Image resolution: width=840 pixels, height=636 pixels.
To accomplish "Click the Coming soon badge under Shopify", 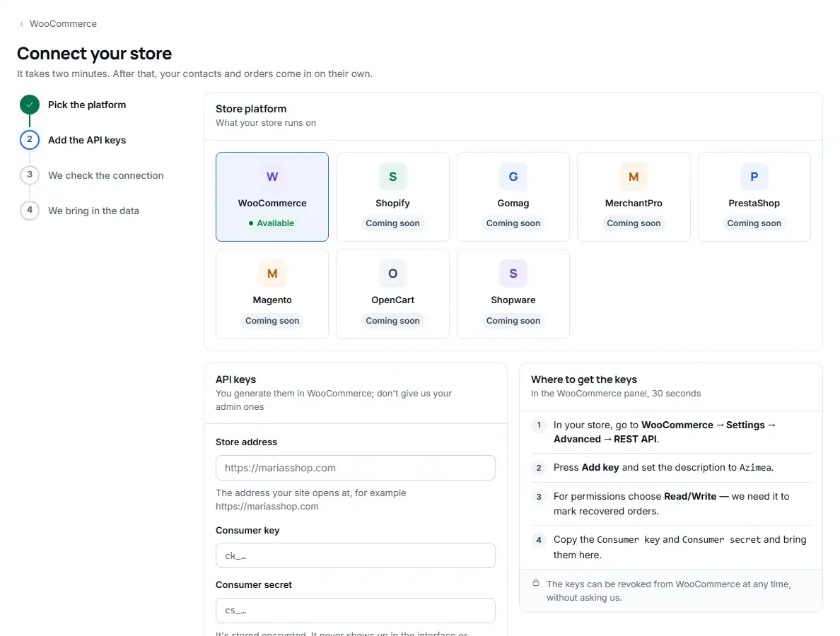I will pyautogui.click(x=392, y=223).
